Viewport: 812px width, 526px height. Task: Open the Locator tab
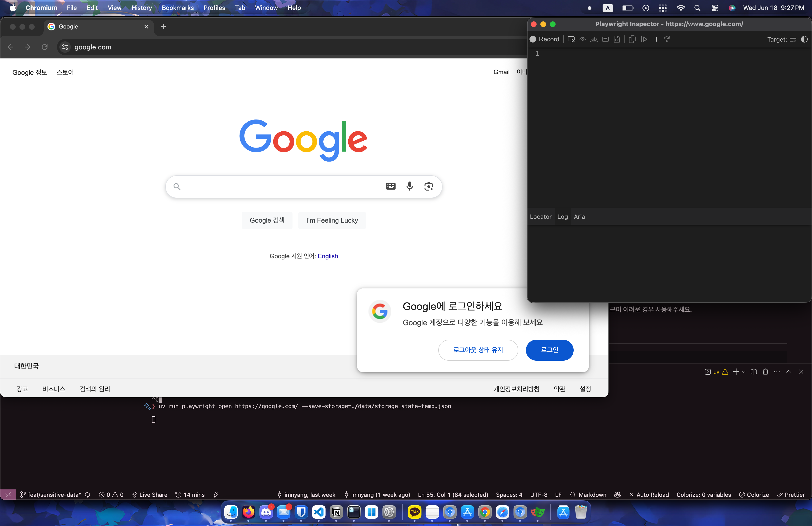tap(540, 217)
